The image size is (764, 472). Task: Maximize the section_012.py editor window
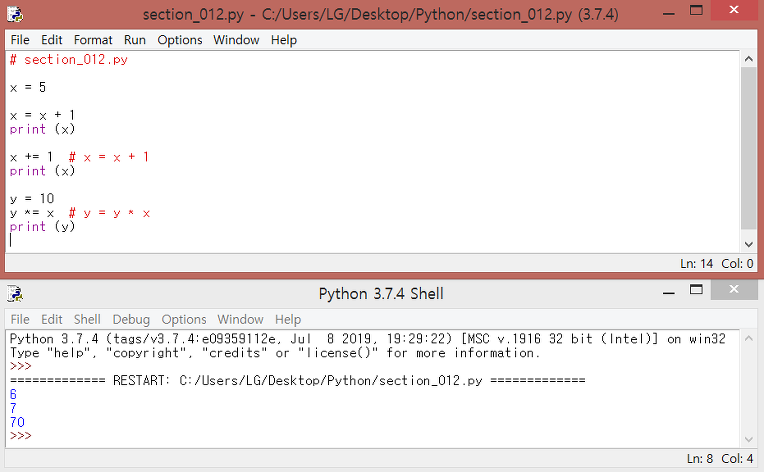696,11
